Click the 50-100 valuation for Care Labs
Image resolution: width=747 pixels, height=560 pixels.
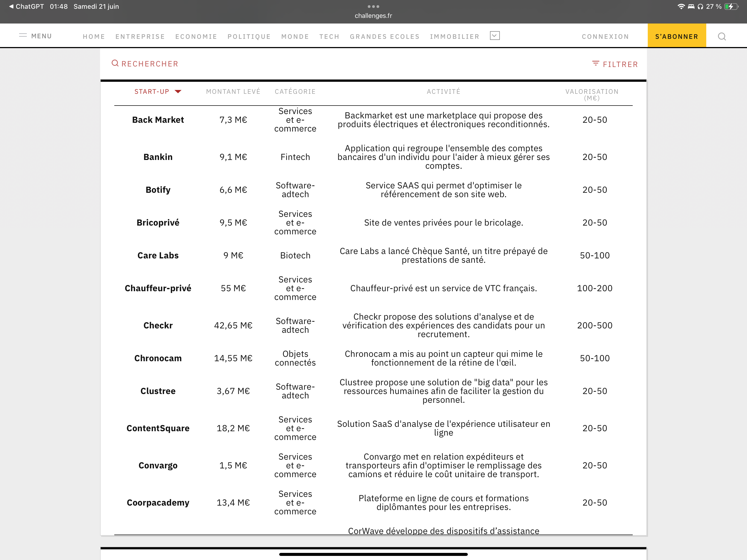[595, 255]
